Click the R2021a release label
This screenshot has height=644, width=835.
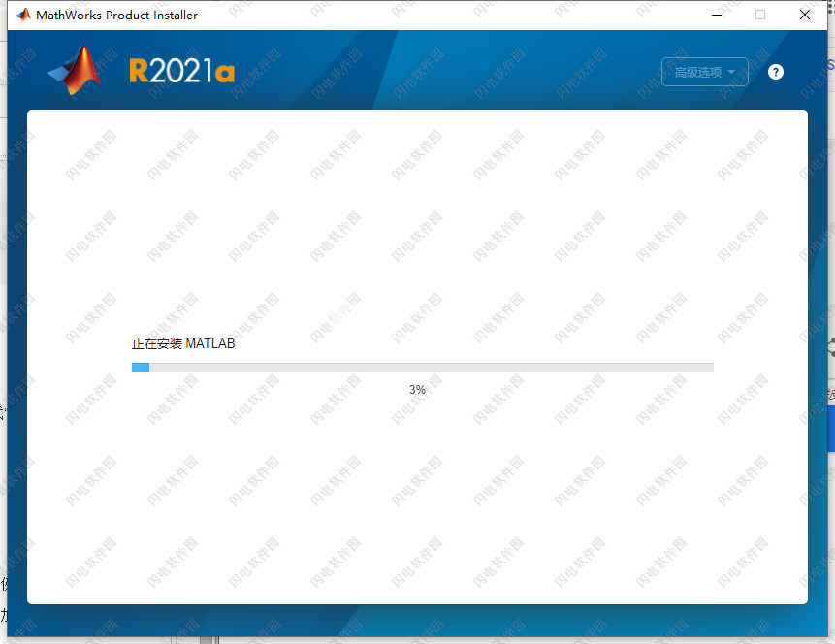pos(181,72)
